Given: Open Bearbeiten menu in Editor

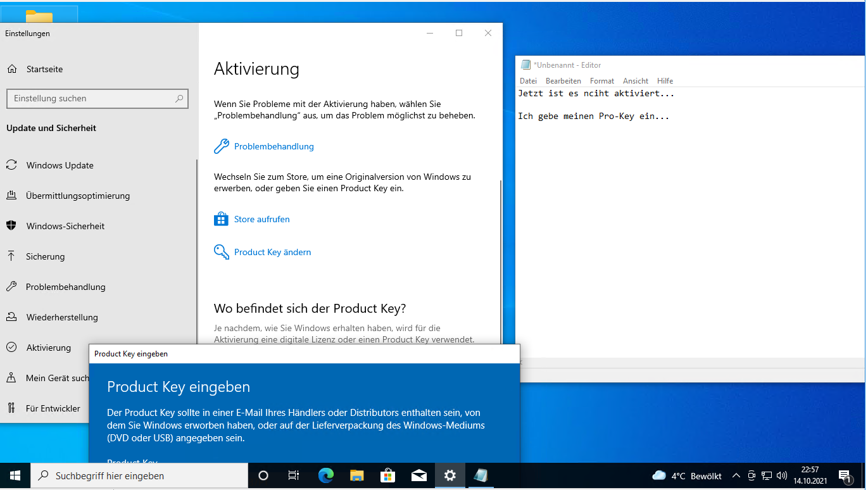Looking at the screenshot, I should point(563,81).
